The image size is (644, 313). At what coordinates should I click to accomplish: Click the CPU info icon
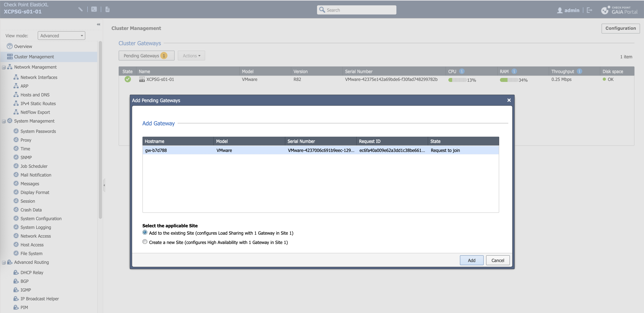462,71
